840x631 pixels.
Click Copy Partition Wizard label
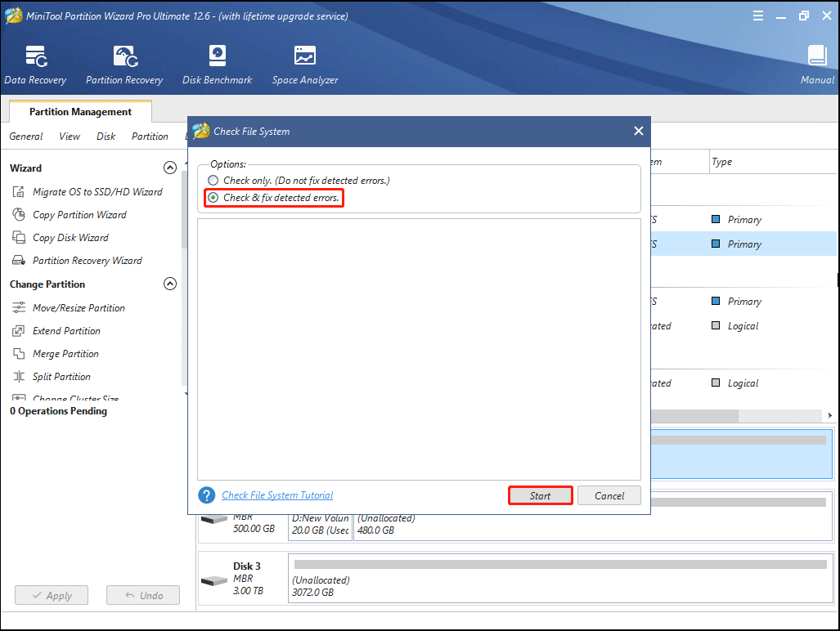tap(79, 215)
